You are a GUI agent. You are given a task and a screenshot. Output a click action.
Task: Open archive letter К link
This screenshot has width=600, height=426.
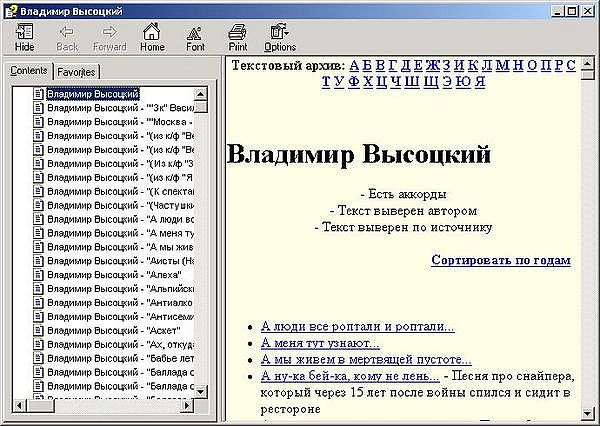point(473,65)
